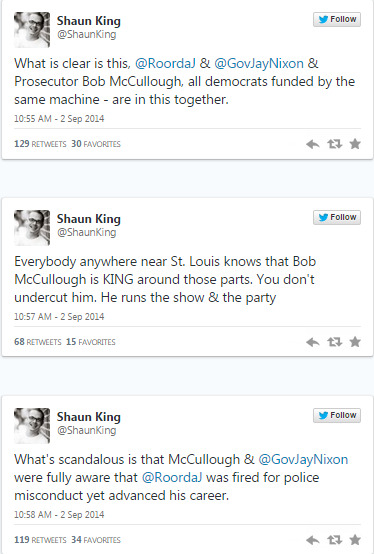Open the 10:55 AM - 2 Sep 2014 timestamp
The image size is (374, 554).
point(59,119)
